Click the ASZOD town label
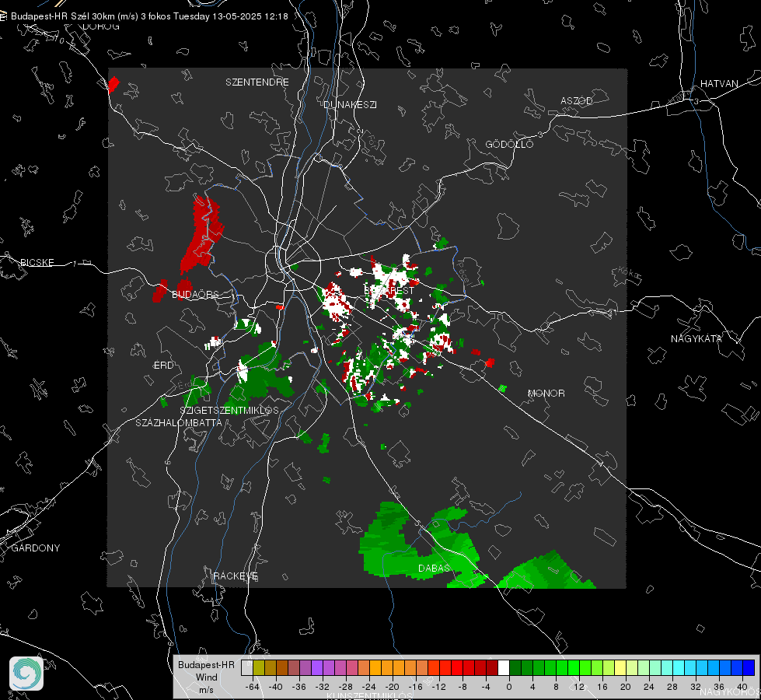 click(x=577, y=101)
